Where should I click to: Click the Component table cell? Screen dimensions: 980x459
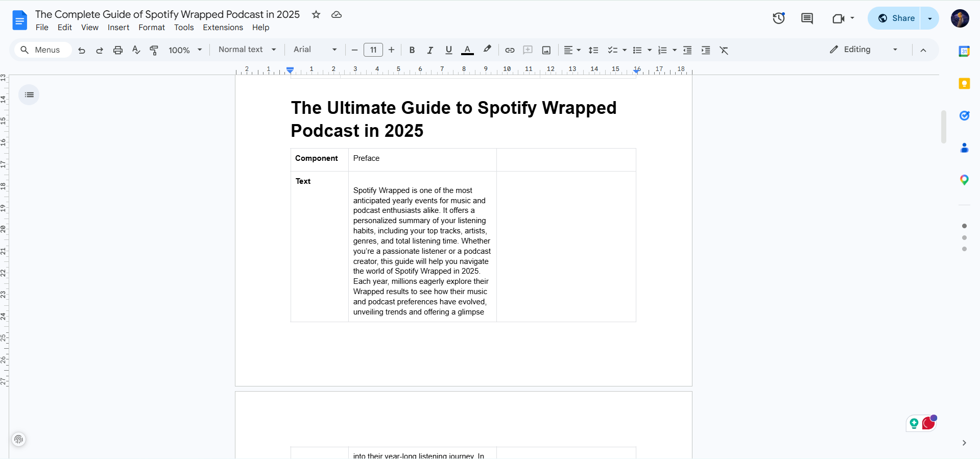tap(320, 160)
